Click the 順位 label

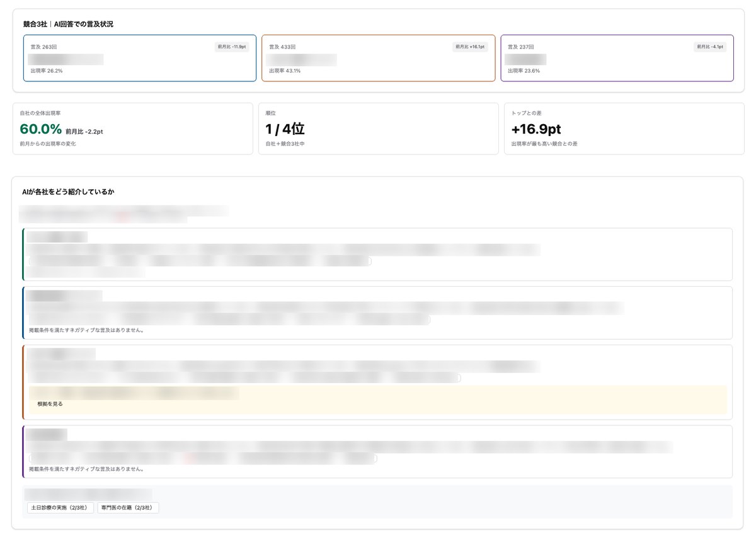(271, 113)
